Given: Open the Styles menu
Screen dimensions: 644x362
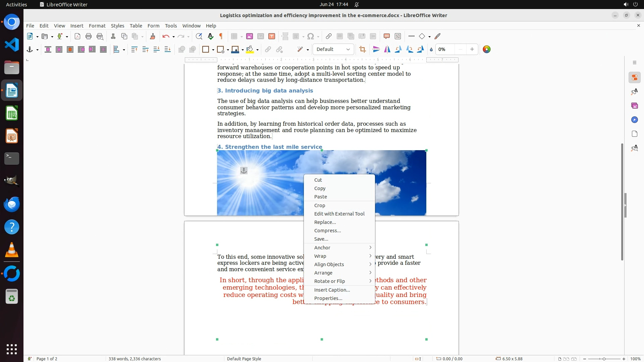Looking at the screenshot, I should click(117, 26).
